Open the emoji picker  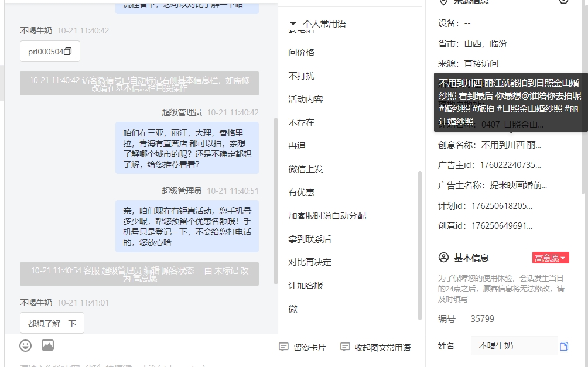point(26,345)
